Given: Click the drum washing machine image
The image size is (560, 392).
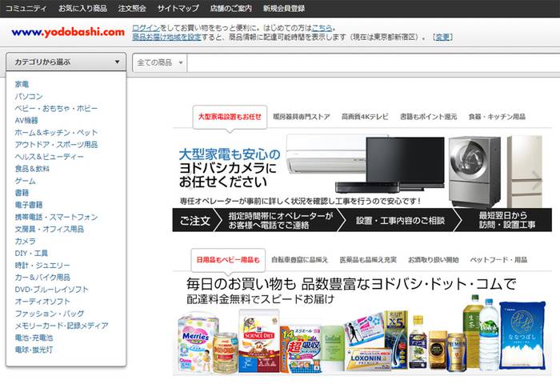Looking at the screenshot, I should click(x=475, y=172).
